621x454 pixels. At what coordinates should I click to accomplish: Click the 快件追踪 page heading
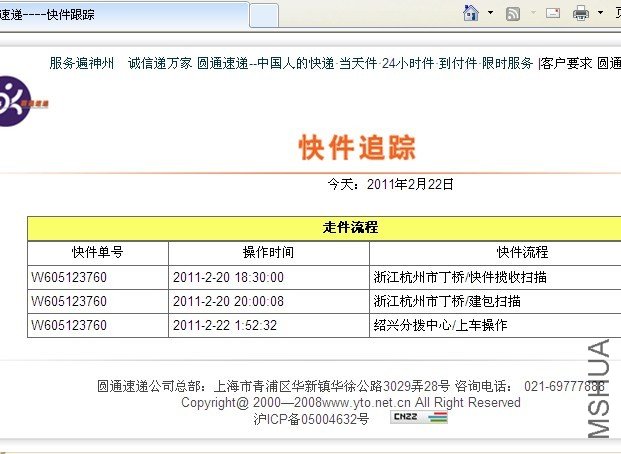point(357,147)
